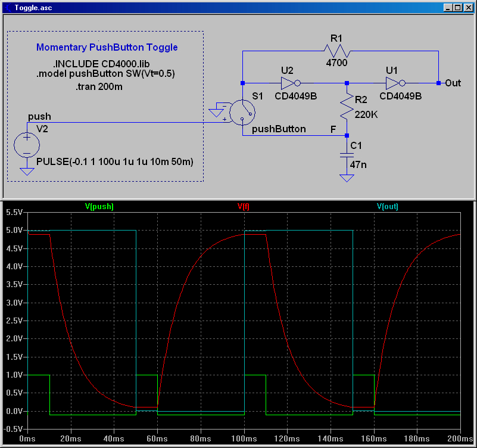Click the F net label
477x448 pixels.
[333, 129]
